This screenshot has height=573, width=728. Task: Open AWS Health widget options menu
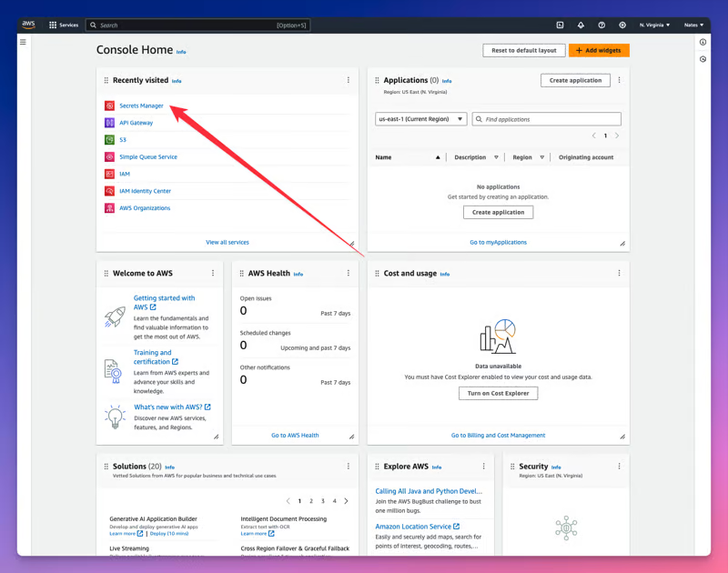(349, 273)
